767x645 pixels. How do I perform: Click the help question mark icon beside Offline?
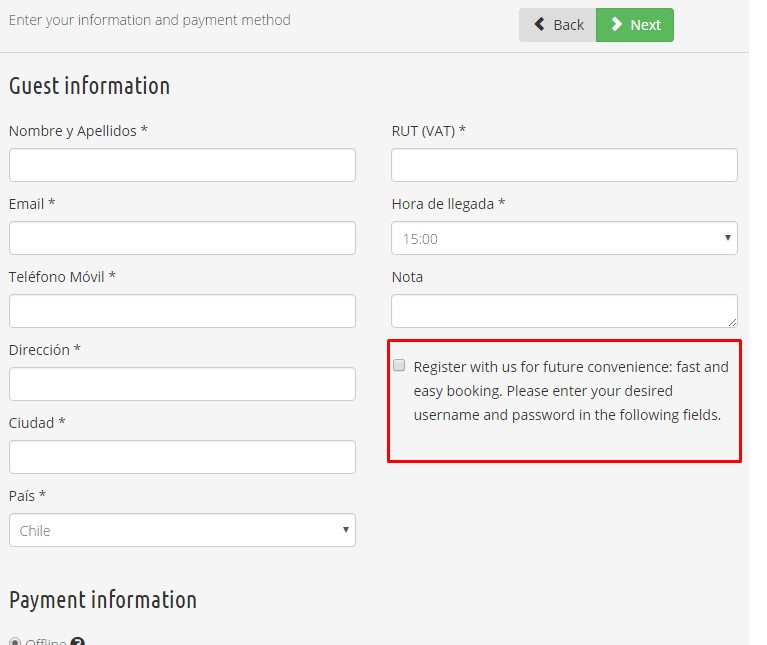78,641
